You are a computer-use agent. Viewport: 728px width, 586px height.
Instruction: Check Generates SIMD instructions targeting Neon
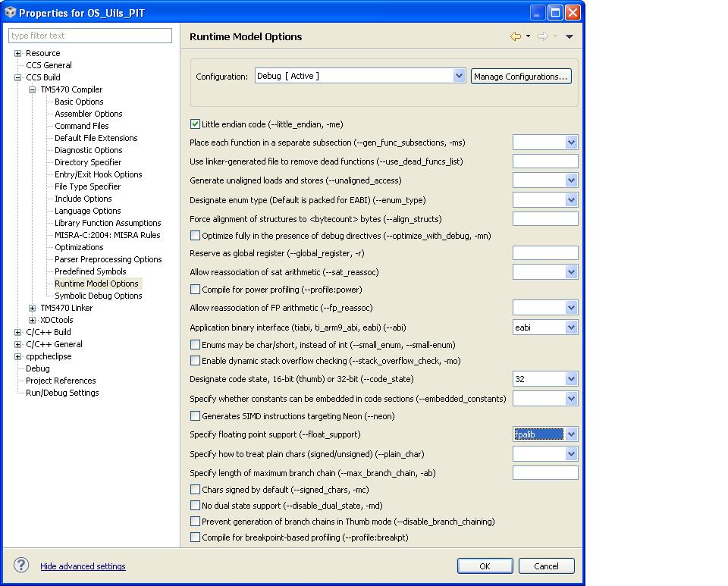(x=195, y=415)
